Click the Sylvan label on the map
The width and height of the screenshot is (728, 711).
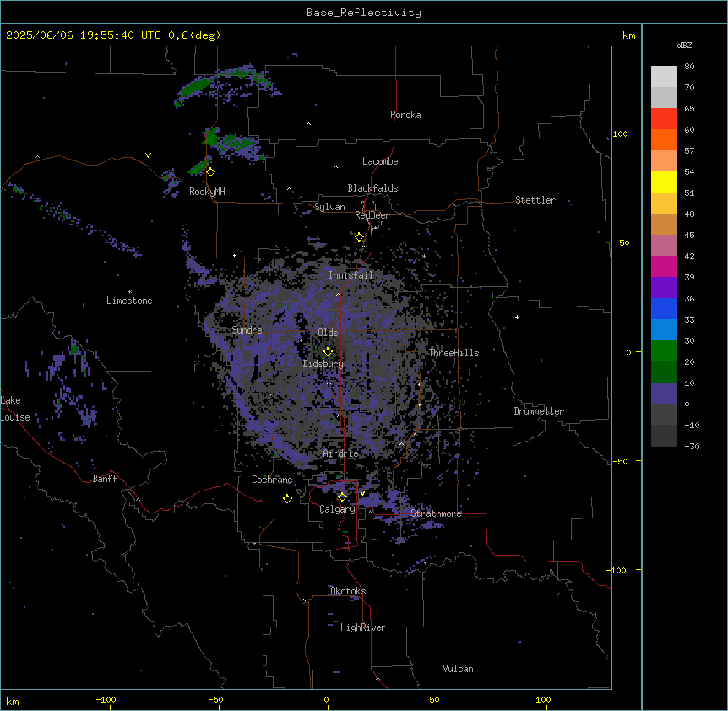329,207
